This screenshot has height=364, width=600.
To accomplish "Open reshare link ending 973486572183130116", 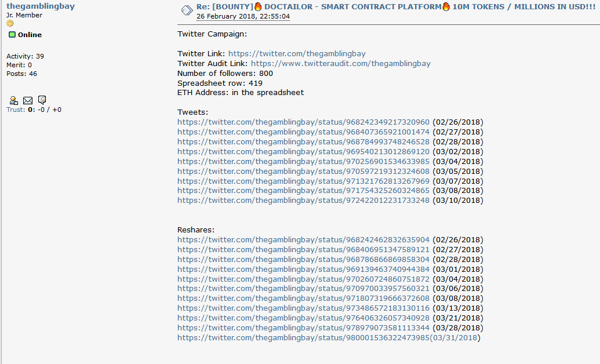I will click(x=303, y=308).
